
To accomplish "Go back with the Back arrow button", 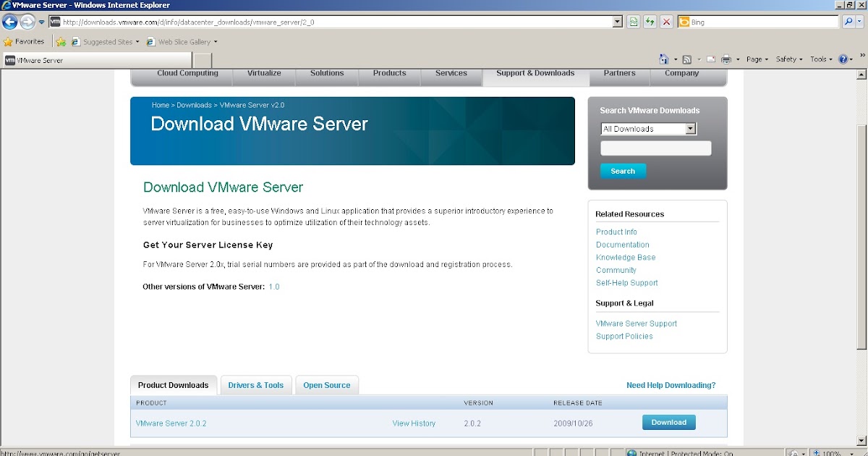I will coord(10,22).
